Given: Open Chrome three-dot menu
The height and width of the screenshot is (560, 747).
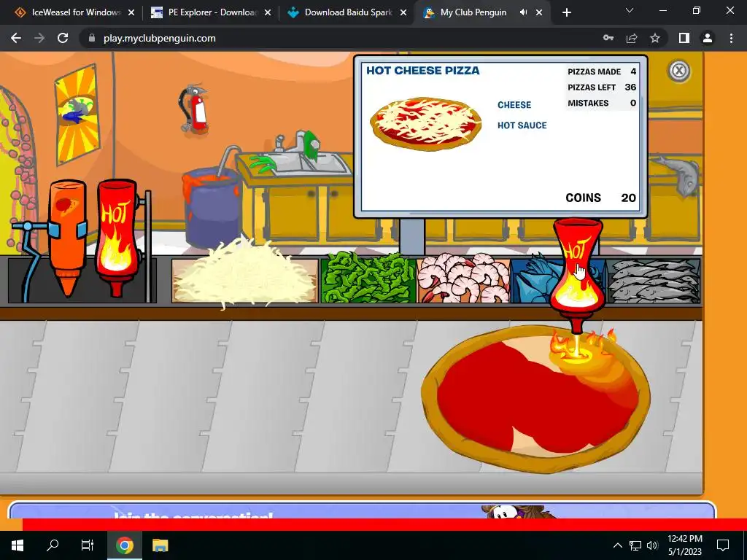Looking at the screenshot, I should click(731, 38).
